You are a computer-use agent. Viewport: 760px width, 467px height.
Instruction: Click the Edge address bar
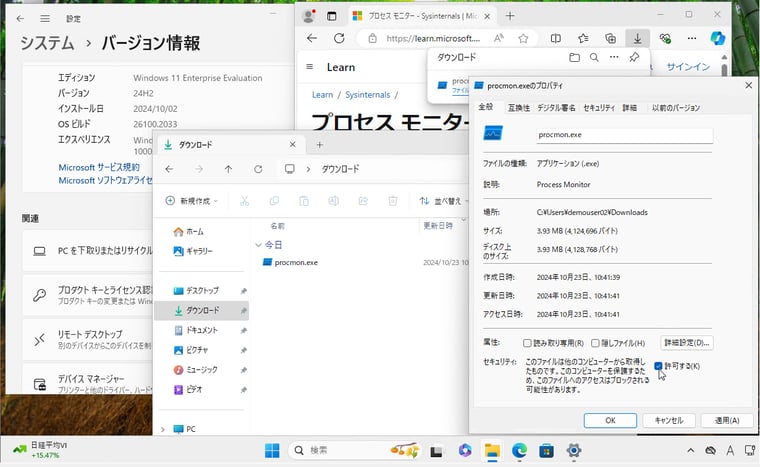(x=433, y=38)
